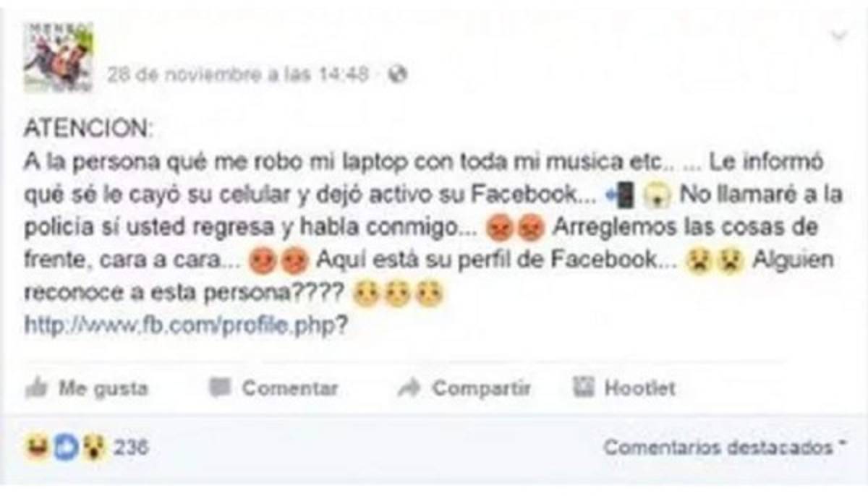Open the poster's profile picture thumbnail
The image size is (868, 496).
(x=58, y=57)
